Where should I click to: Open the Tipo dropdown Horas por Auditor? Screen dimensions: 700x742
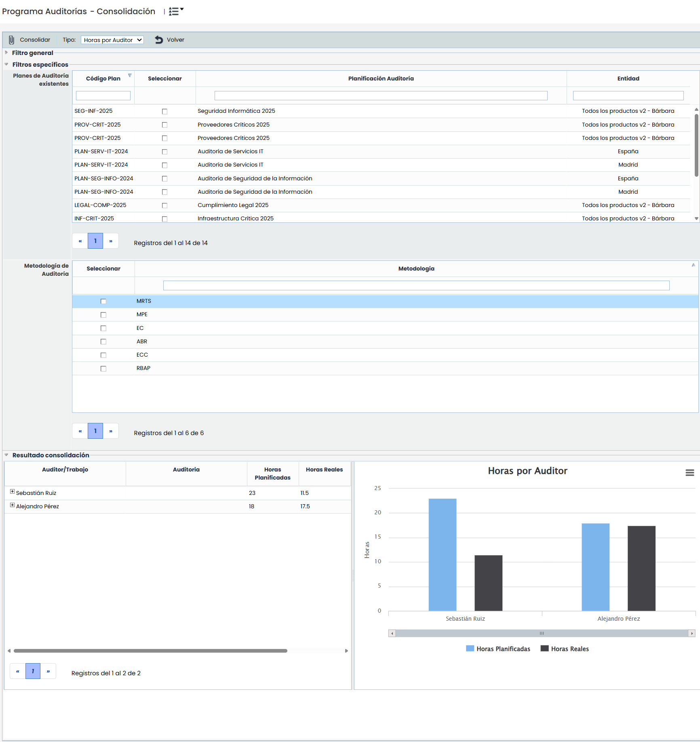[112, 40]
